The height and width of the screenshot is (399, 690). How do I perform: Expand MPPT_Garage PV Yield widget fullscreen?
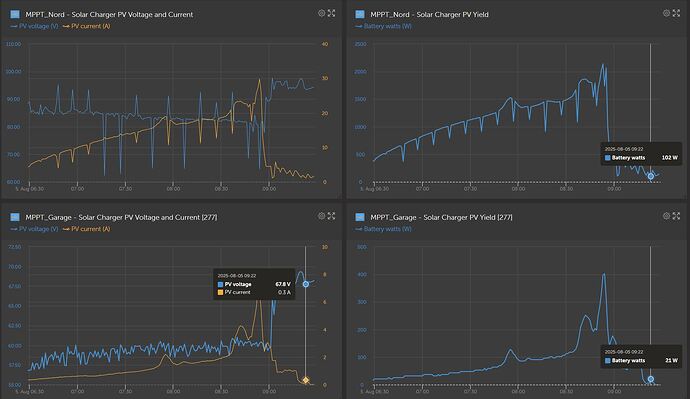pyautogui.click(x=676, y=216)
